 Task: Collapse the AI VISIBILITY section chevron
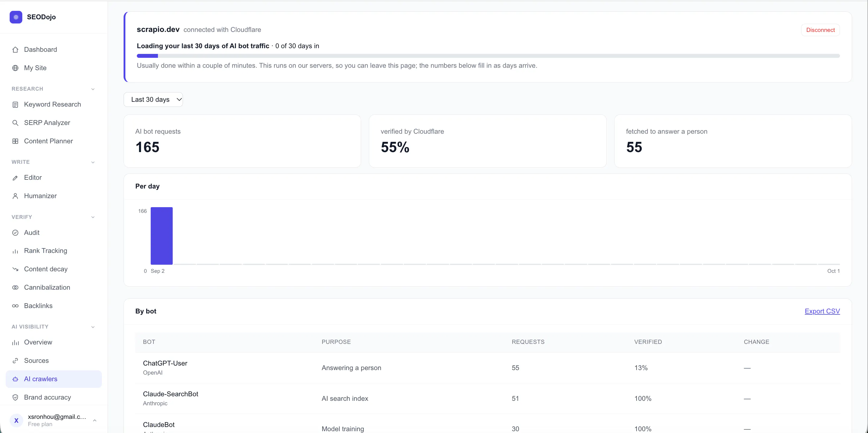[x=93, y=327]
